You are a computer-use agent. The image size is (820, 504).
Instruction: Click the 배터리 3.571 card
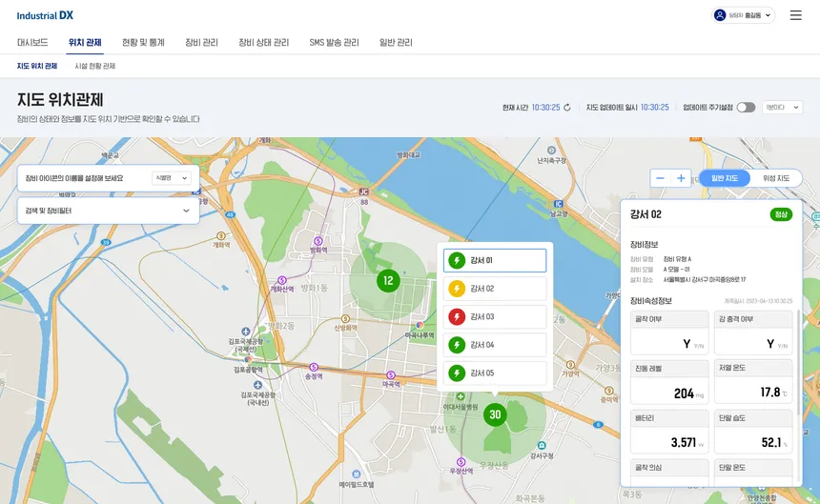[669, 432]
